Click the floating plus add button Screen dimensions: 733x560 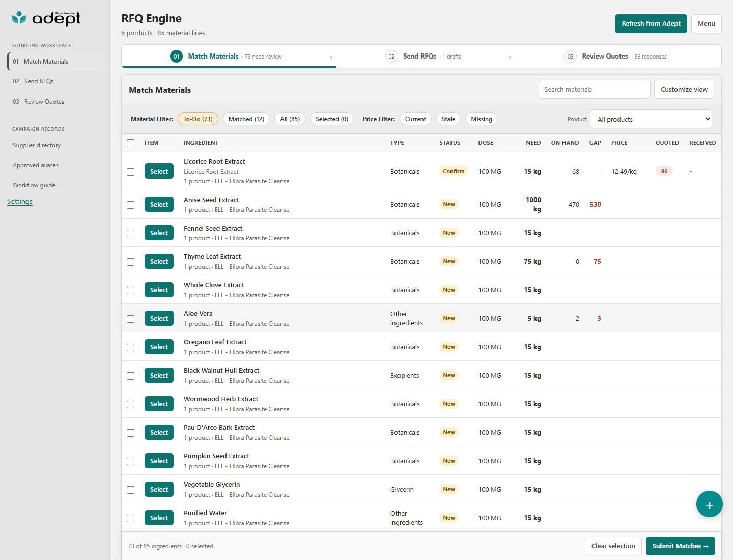point(709,504)
